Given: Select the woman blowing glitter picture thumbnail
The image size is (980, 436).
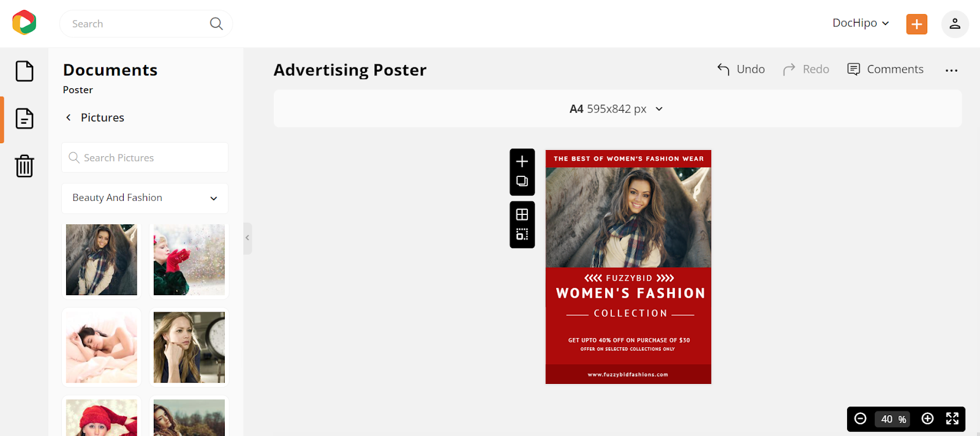Looking at the screenshot, I should tap(189, 260).
